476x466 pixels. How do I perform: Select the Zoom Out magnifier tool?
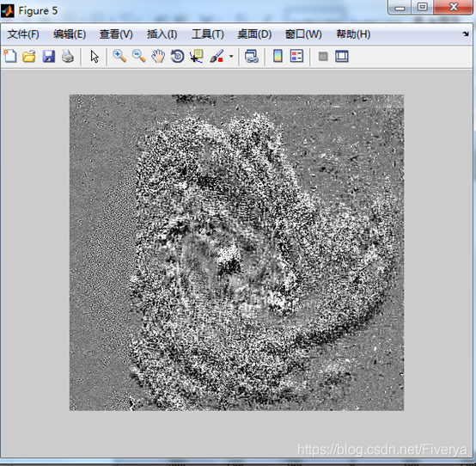138,57
